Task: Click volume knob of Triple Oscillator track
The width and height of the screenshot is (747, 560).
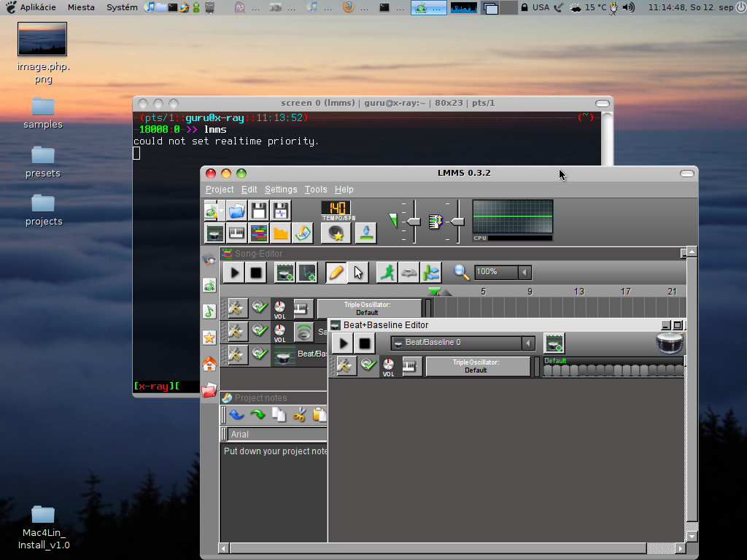Action: click(279, 307)
